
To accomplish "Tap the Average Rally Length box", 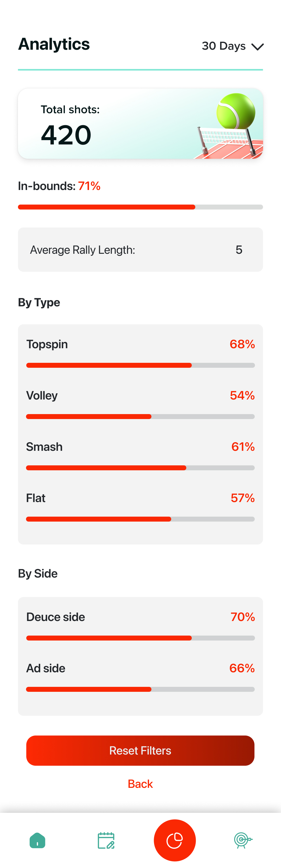I will click(x=140, y=249).
